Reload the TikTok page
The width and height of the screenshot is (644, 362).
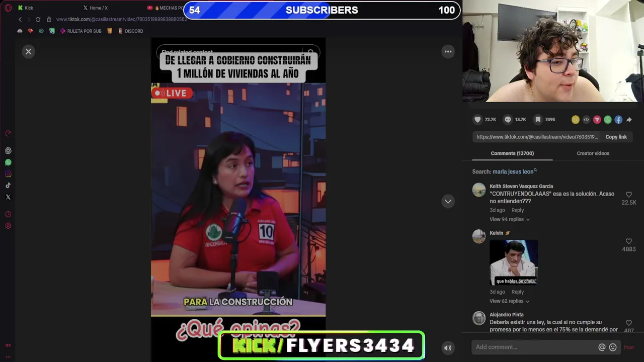coord(38,20)
